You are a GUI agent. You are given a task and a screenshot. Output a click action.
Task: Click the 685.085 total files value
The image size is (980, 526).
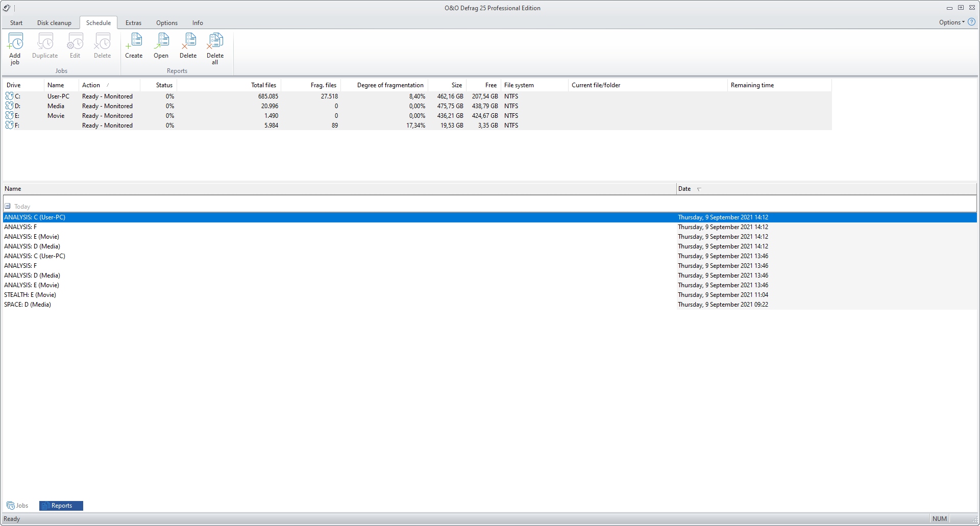point(268,96)
